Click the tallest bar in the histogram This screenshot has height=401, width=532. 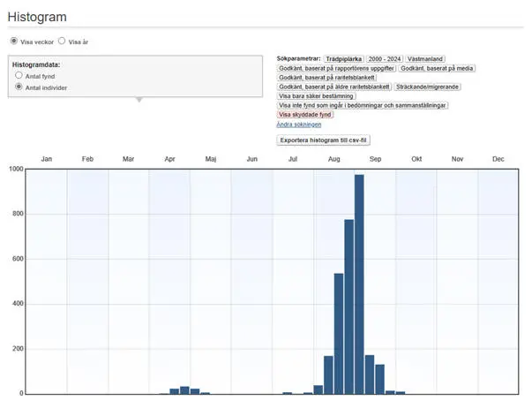pos(359,283)
